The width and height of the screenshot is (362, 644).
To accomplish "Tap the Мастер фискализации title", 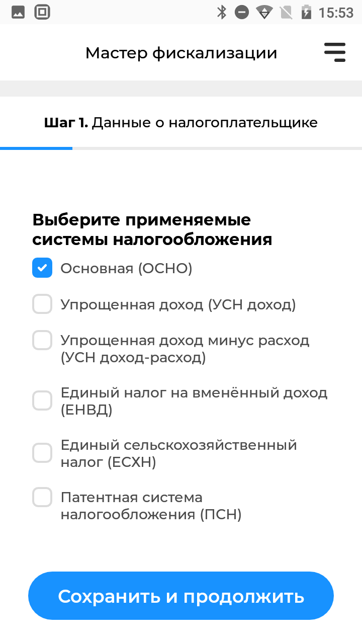I will coord(181,52).
